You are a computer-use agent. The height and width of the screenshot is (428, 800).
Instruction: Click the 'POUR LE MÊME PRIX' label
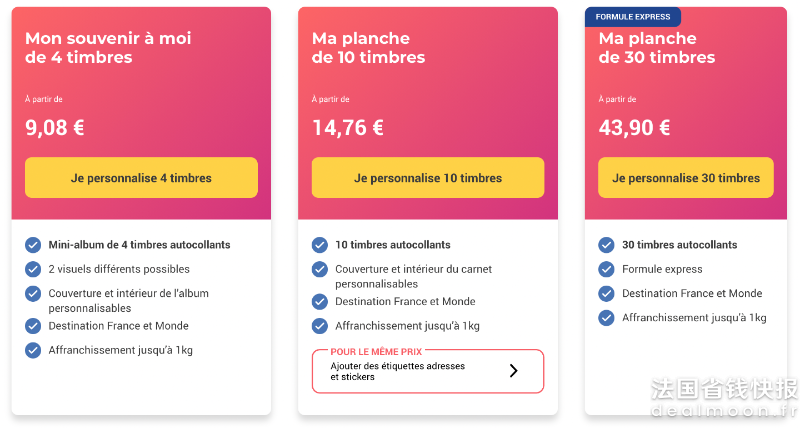pyautogui.click(x=376, y=351)
